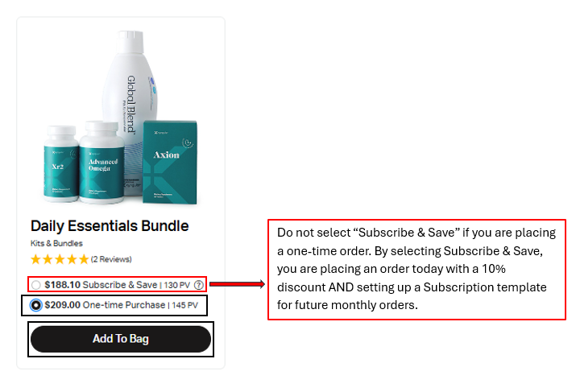Open the Subscribe & Save help question mark
Screen dimensions: 576x392
199,285
